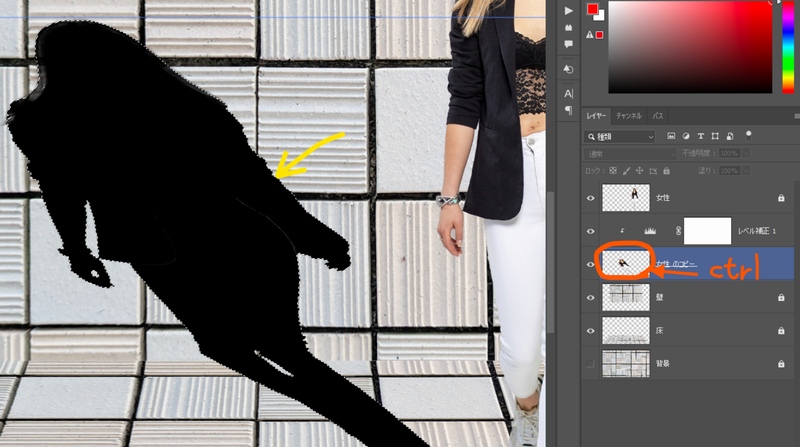Viewport: 800px width, 447px height.
Task: Hide the 女性 layer with eye icon
Action: pos(590,198)
